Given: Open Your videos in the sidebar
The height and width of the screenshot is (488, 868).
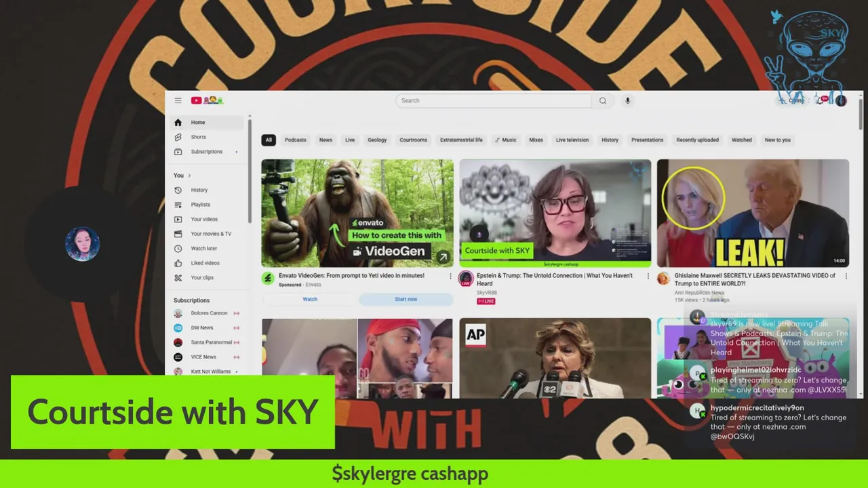Looking at the screenshot, I should coord(205,219).
